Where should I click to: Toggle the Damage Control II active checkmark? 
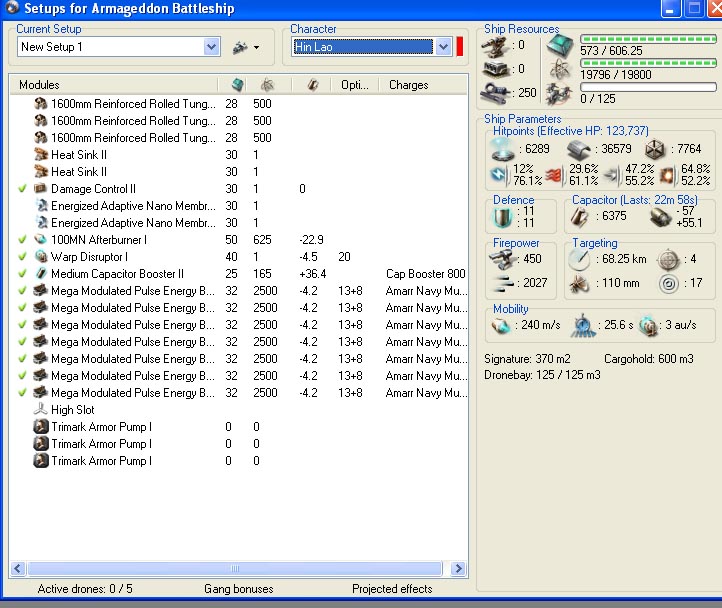[22, 188]
